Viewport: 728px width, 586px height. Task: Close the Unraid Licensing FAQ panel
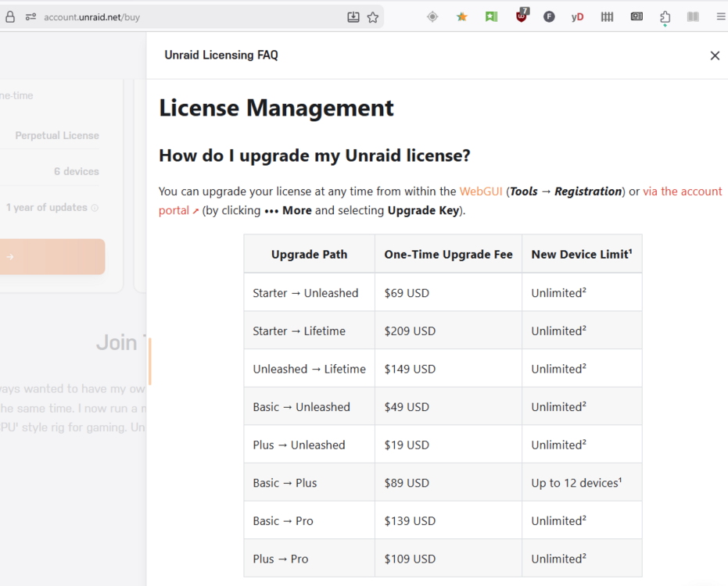(x=715, y=55)
